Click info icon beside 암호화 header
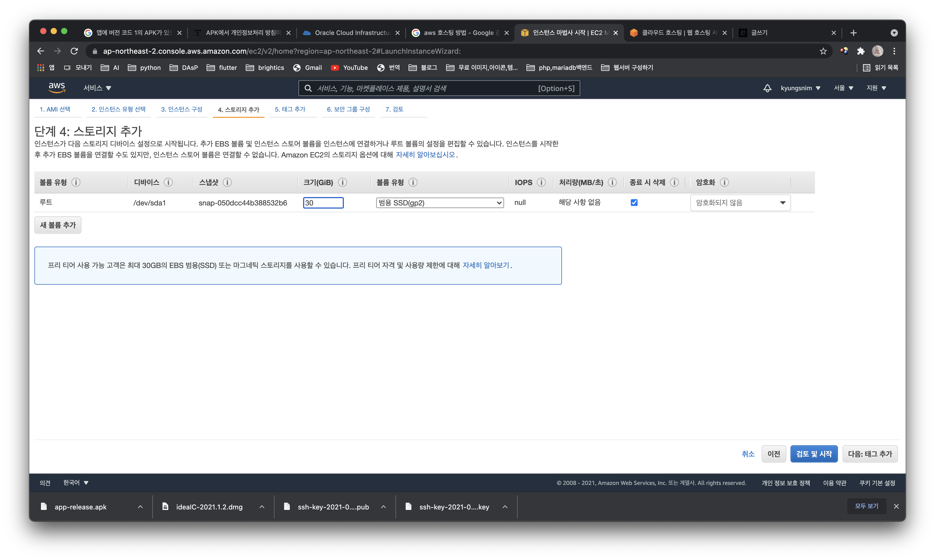 724,182
